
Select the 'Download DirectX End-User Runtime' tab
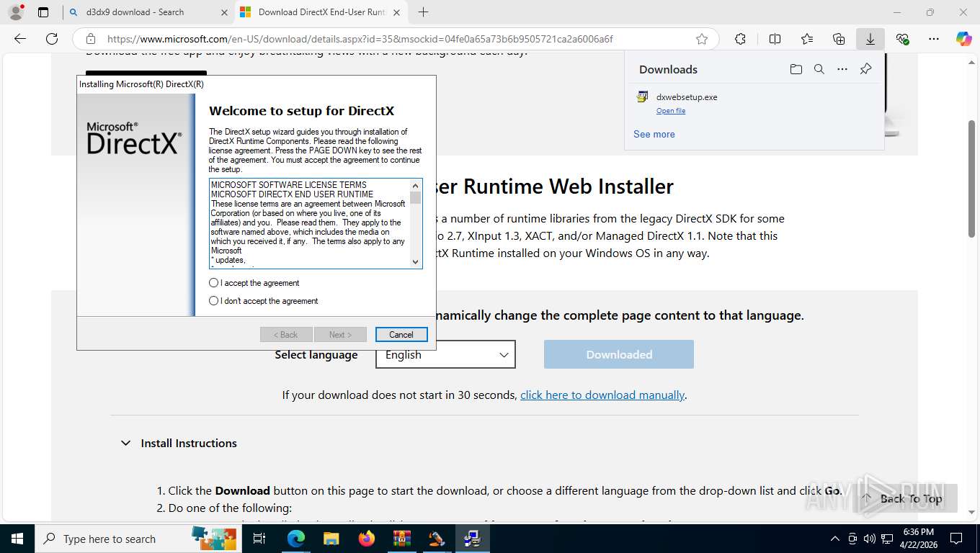pyautogui.click(x=322, y=12)
